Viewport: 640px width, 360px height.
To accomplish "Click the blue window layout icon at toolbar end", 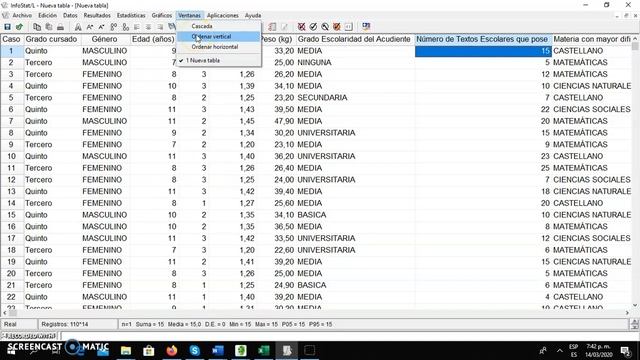I will [x=366, y=27].
